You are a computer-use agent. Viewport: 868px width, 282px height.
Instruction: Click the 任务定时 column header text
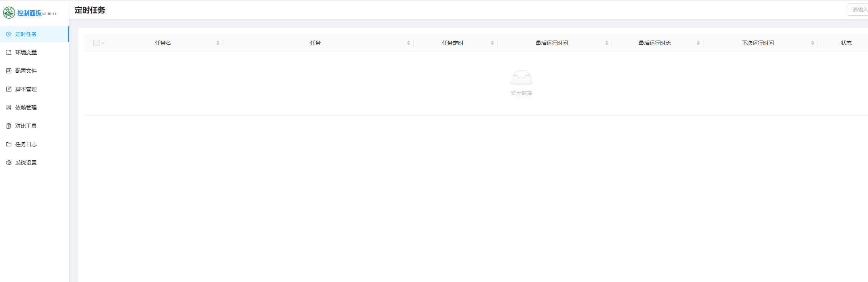[x=453, y=43]
